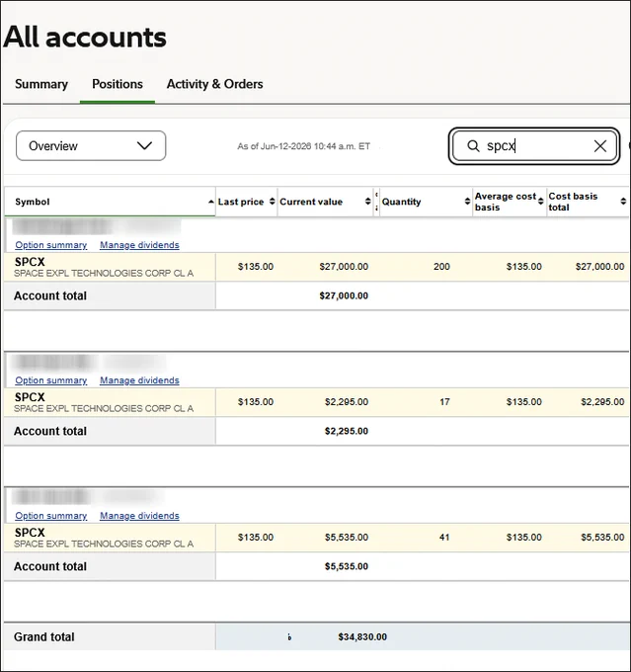The height and width of the screenshot is (672, 631).
Task: Select the SPCX symbol in the $27,000.00 row
Action: (x=30, y=262)
